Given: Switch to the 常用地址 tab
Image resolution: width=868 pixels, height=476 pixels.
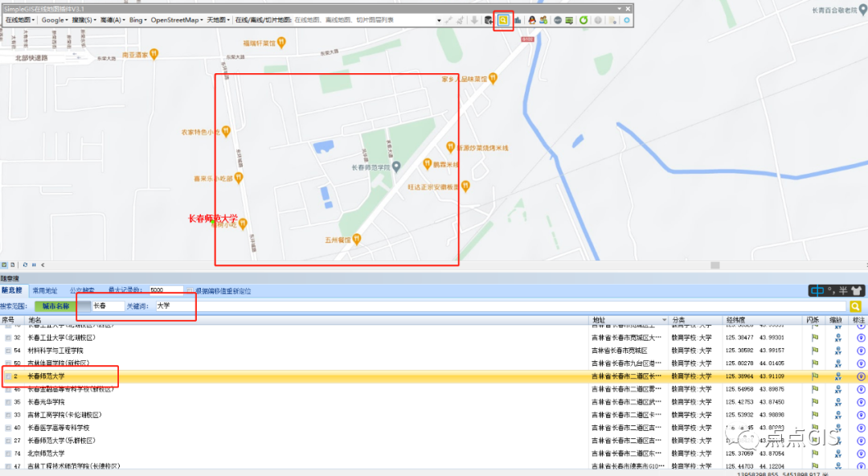Looking at the screenshot, I should tap(45, 290).
